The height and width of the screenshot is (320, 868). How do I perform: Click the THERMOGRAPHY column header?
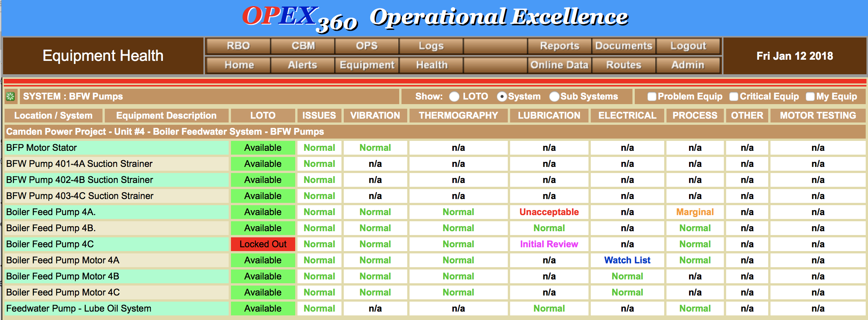(458, 116)
